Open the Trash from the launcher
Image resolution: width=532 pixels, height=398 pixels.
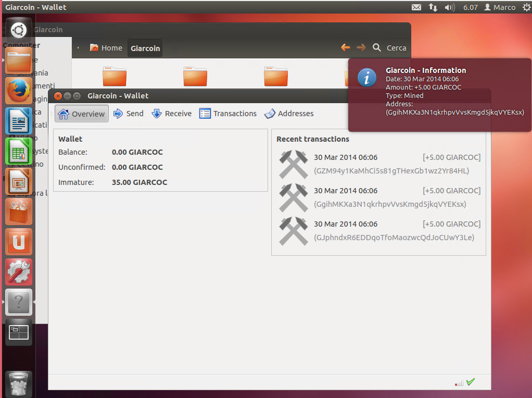19,384
